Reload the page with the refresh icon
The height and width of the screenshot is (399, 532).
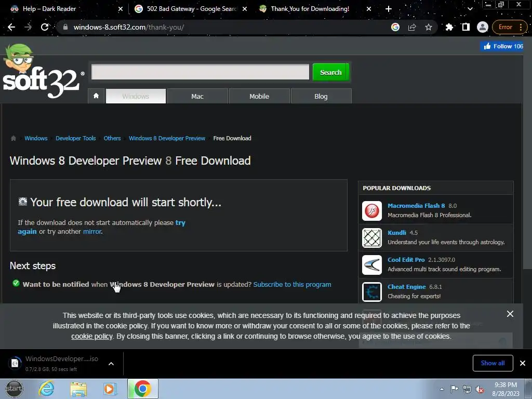pos(45,27)
